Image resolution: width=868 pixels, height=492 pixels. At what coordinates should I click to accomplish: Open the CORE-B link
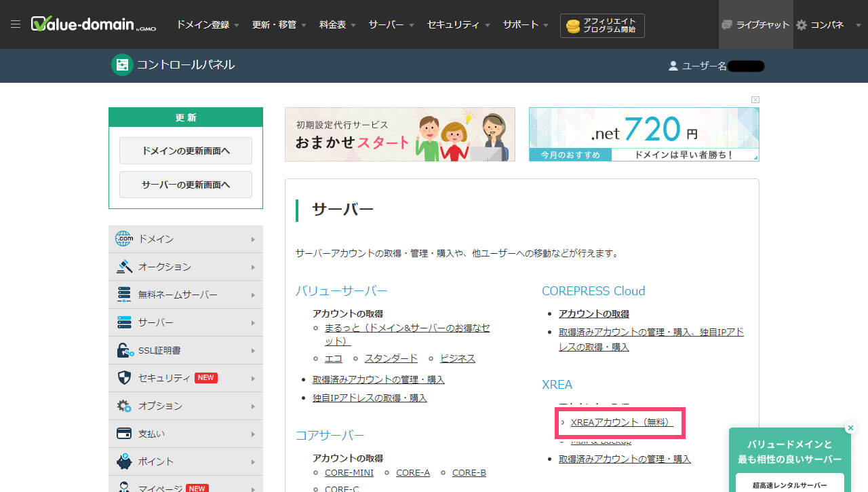point(469,472)
